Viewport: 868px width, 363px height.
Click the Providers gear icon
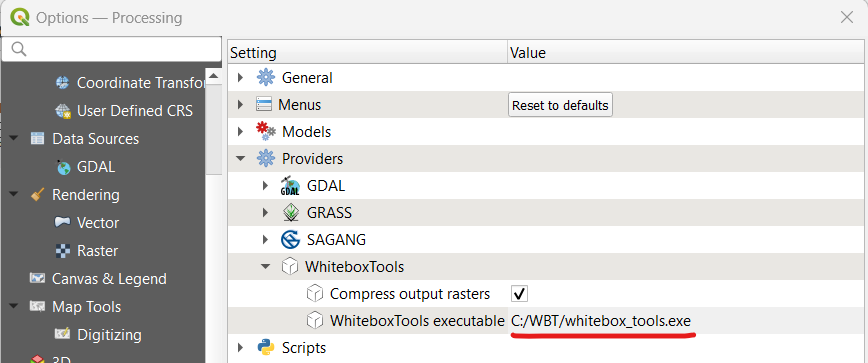[266, 159]
